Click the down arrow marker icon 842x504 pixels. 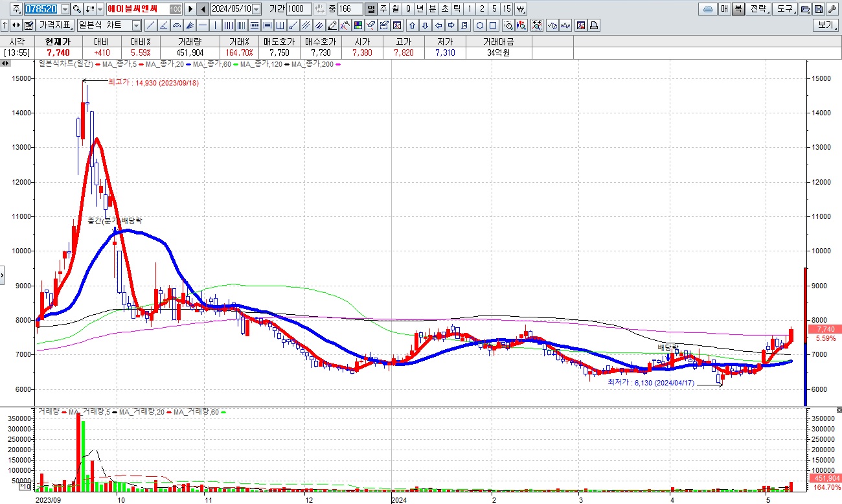[x=426, y=25]
